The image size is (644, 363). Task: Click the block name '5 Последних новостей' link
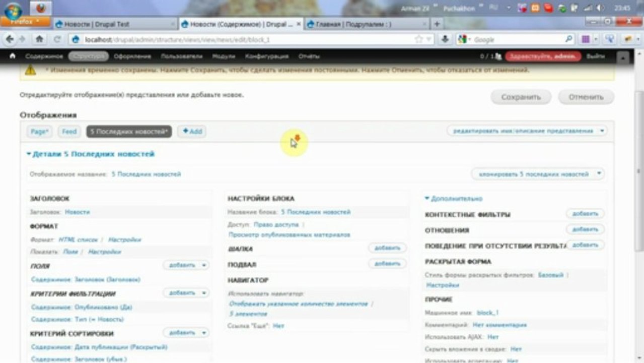[316, 212]
